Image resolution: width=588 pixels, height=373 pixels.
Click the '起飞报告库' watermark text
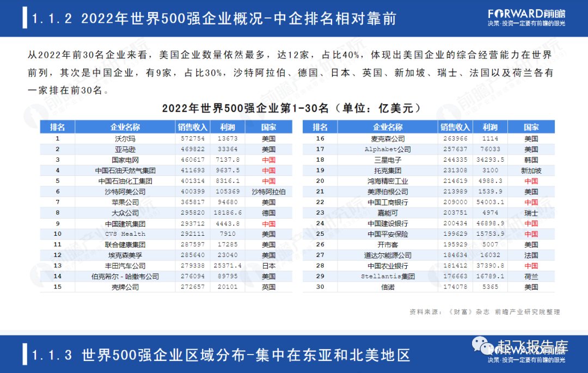532,346
